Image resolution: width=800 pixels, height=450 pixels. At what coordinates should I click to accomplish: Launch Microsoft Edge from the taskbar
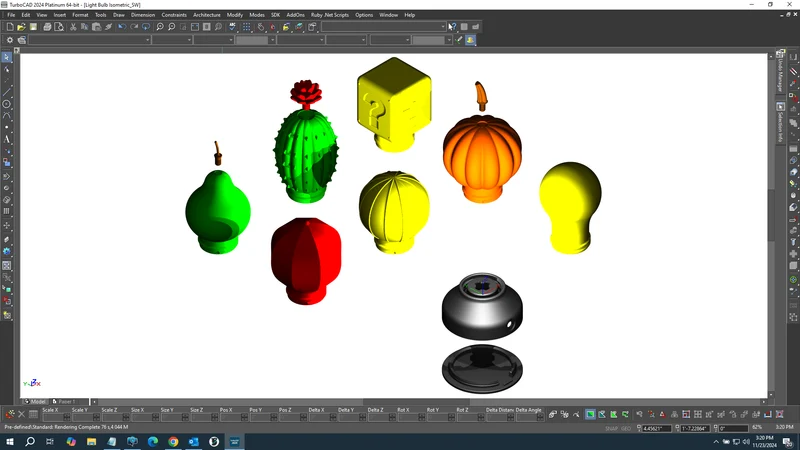[153, 441]
